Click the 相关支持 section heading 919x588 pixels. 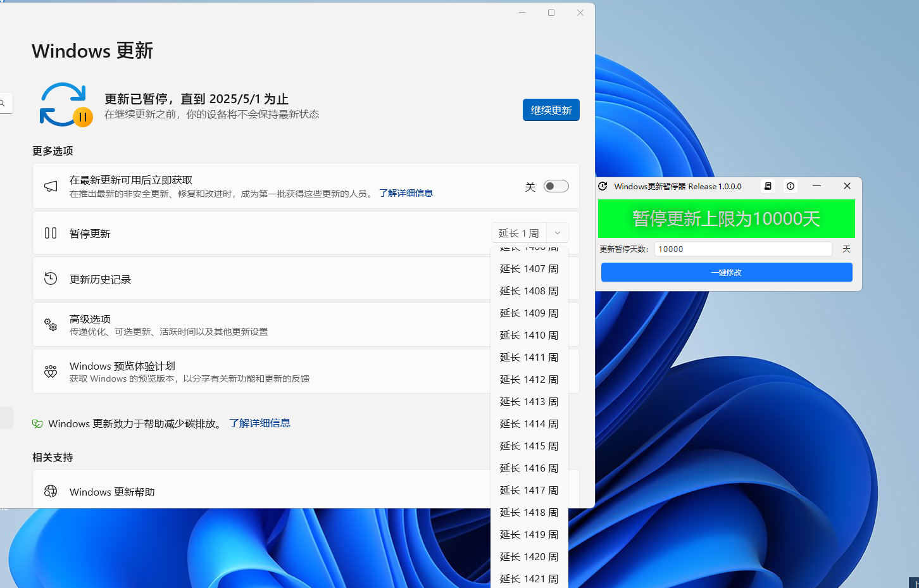[53, 457]
